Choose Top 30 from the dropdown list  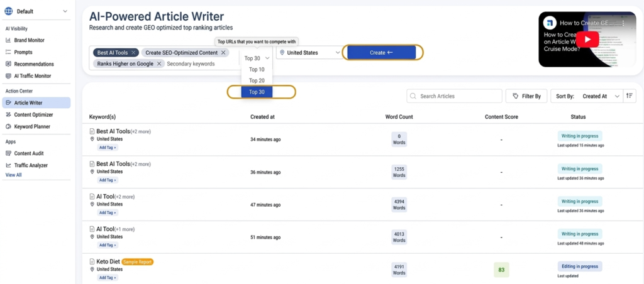click(x=257, y=92)
